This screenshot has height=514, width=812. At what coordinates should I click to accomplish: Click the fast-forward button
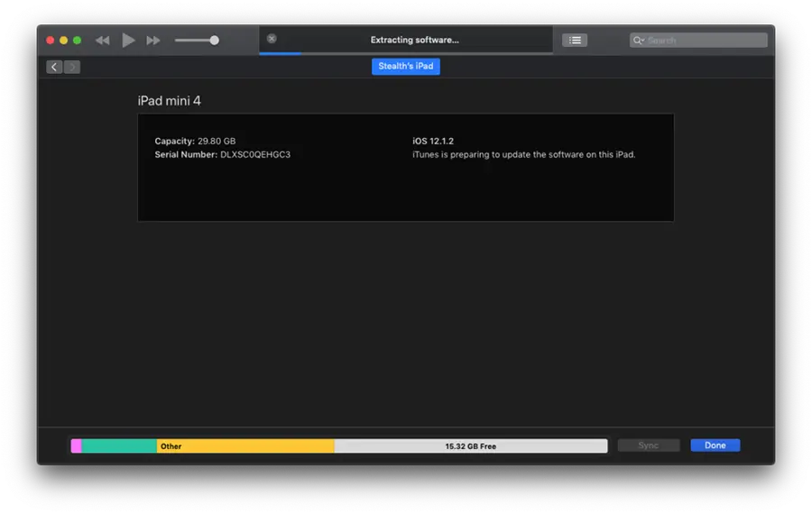[153, 41]
